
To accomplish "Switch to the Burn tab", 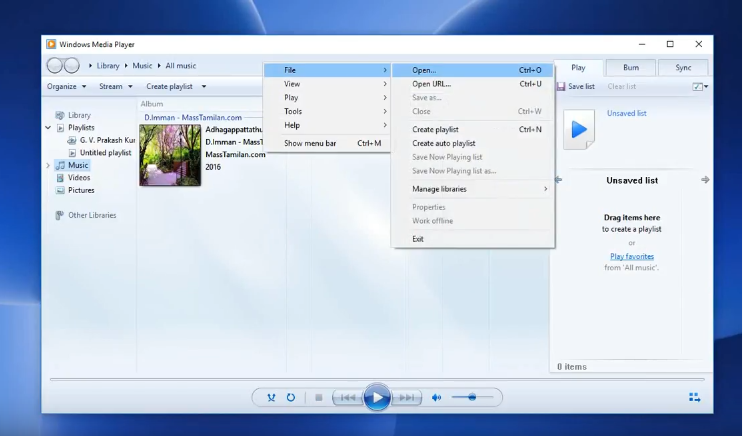I will tap(631, 68).
